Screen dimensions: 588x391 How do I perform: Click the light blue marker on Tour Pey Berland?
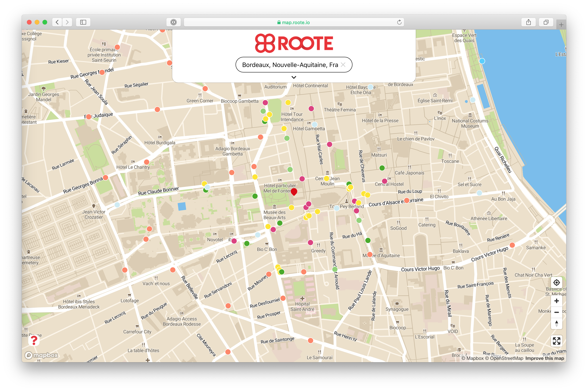336,208
